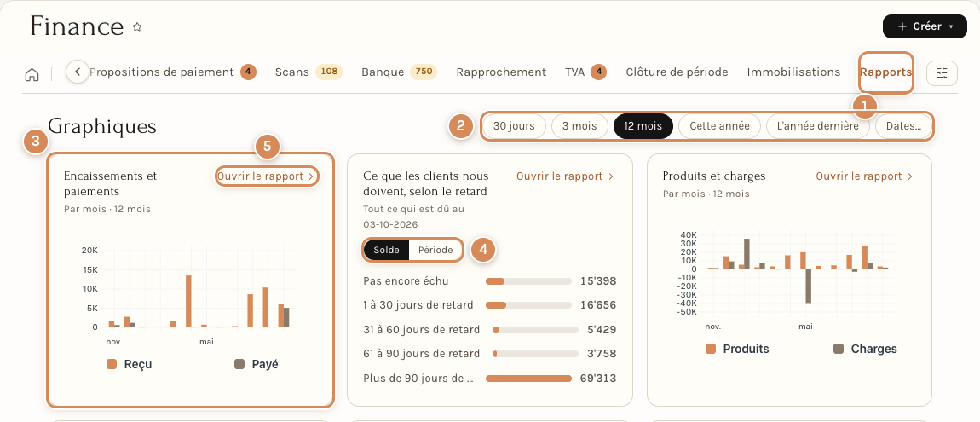Image resolution: width=980 pixels, height=422 pixels.
Task: Click the Scans 108 count badge
Action: [329, 72]
